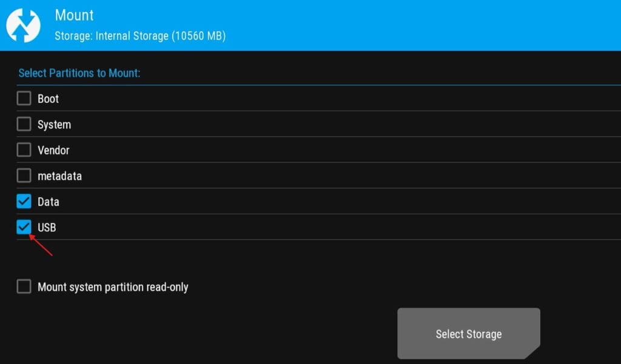Select the Boot label text
The image size is (621, 364).
click(x=48, y=99)
